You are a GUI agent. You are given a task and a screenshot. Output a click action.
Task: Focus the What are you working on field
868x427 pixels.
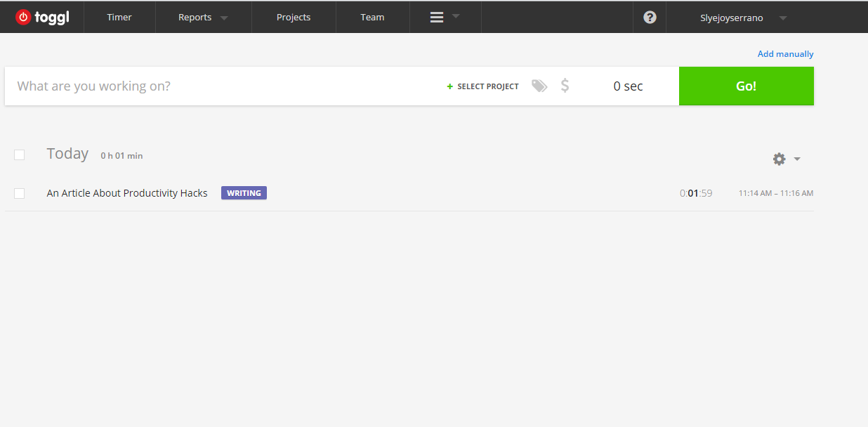pyautogui.click(x=225, y=86)
